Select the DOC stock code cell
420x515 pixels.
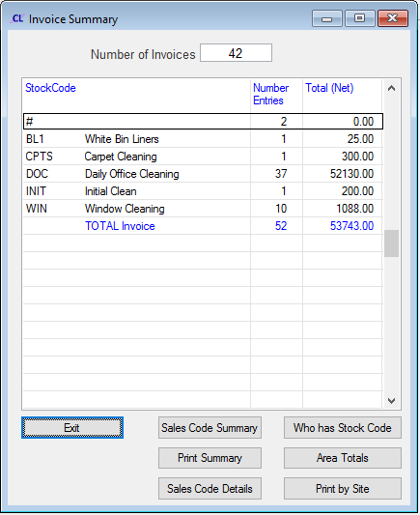[37, 174]
